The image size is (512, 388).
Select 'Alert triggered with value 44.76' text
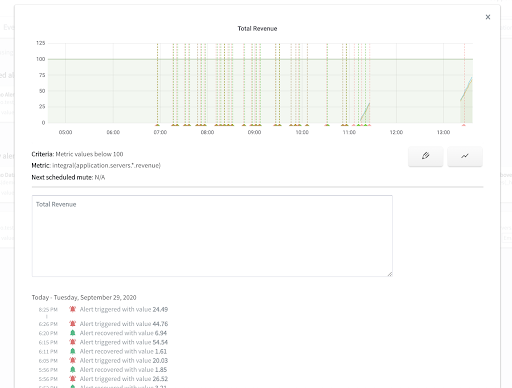(124, 324)
